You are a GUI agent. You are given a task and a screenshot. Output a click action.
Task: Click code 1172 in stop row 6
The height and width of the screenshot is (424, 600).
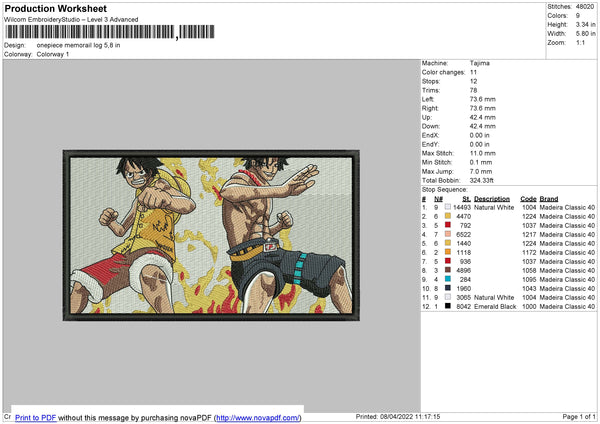(x=529, y=253)
